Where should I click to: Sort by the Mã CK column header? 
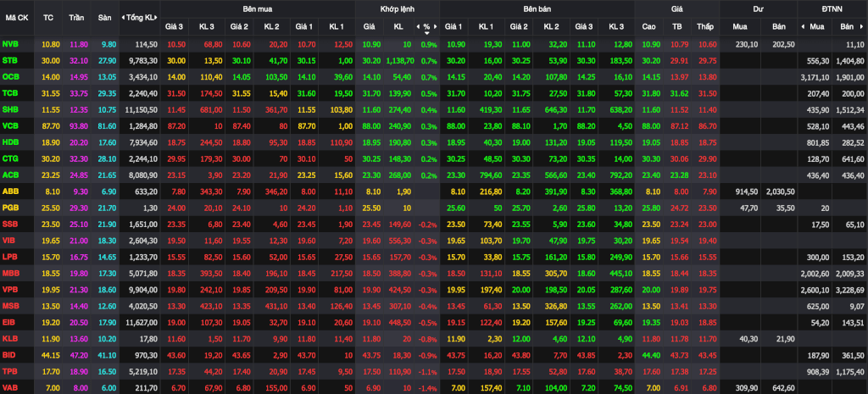tap(17, 17)
